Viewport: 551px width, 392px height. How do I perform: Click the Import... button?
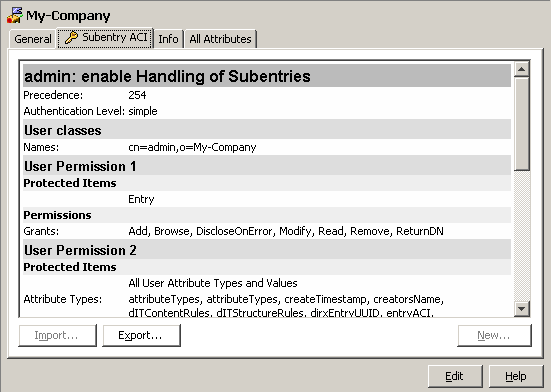pos(57,335)
